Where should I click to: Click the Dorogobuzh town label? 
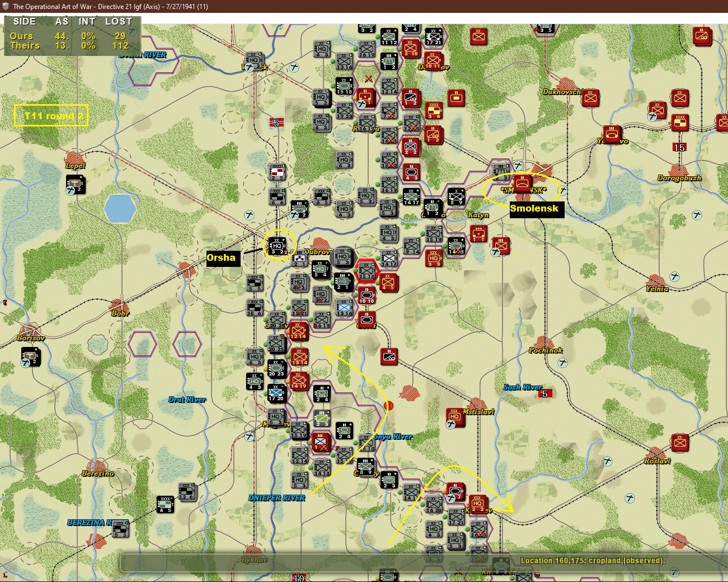click(x=679, y=178)
